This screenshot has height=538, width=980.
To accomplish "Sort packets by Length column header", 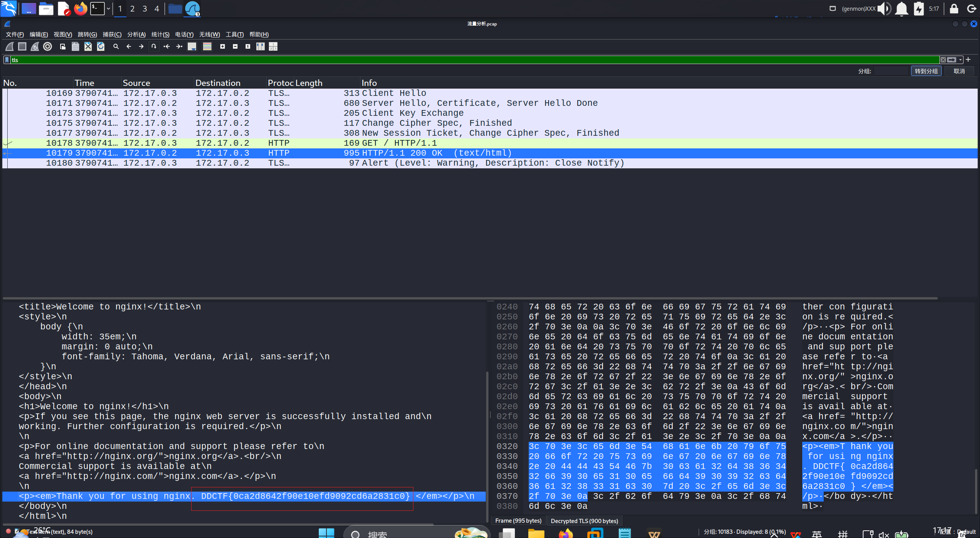I will click(327, 83).
